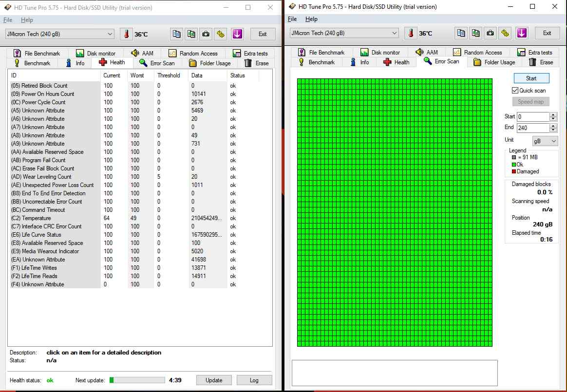567x392 pixels.
Task: Click the Update button
Action: click(x=214, y=380)
